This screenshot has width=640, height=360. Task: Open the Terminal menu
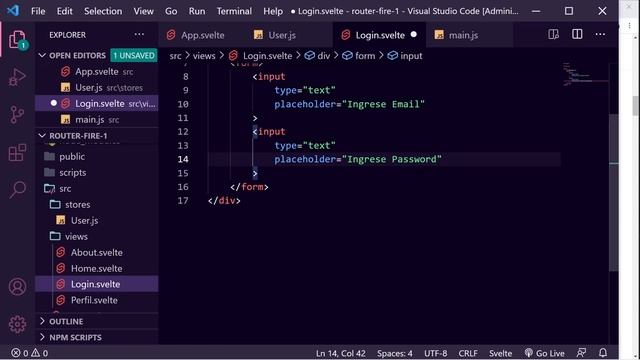(234, 11)
